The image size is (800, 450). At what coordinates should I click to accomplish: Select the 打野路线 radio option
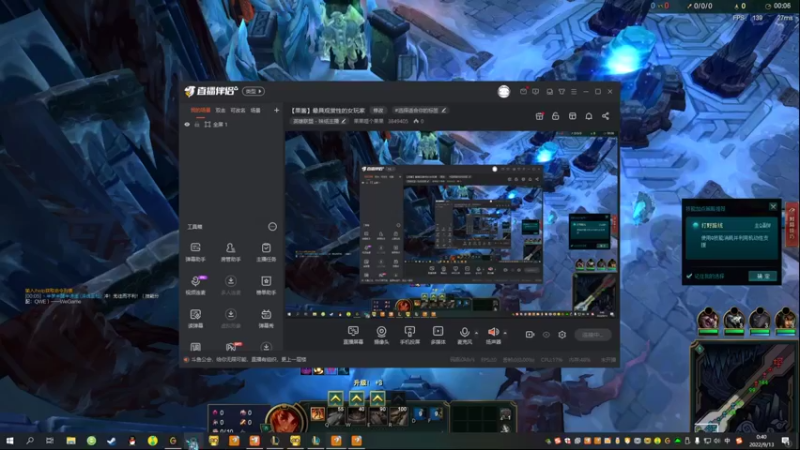695,225
